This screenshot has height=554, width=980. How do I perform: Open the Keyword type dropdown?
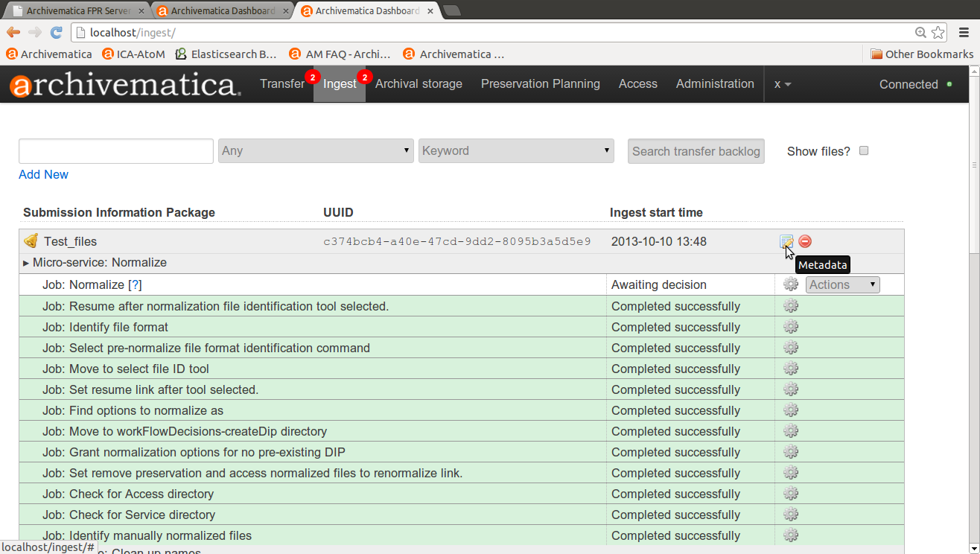click(516, 150)
